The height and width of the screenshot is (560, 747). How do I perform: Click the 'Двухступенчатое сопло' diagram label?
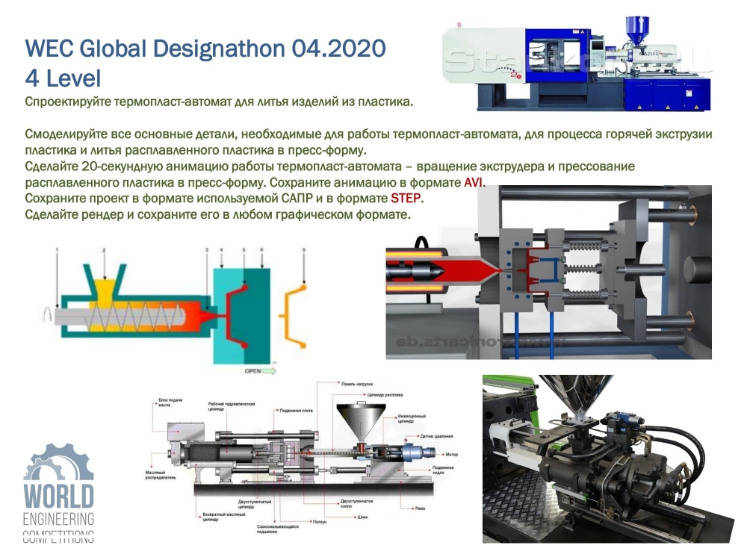point(357,504)
